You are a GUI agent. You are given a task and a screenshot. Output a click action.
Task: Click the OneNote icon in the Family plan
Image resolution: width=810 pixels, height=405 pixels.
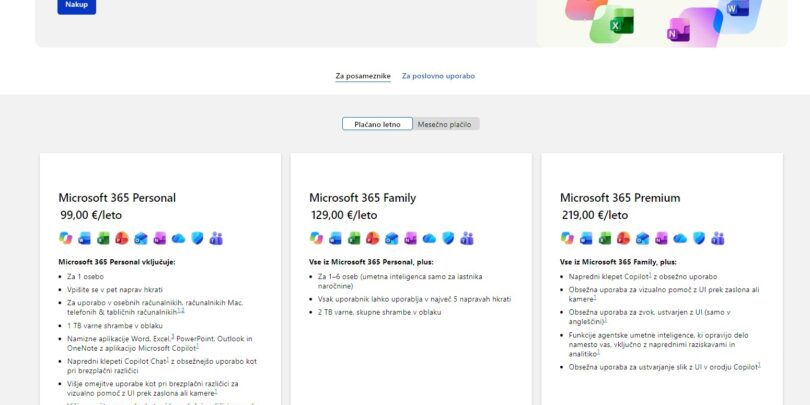(410, 238)
